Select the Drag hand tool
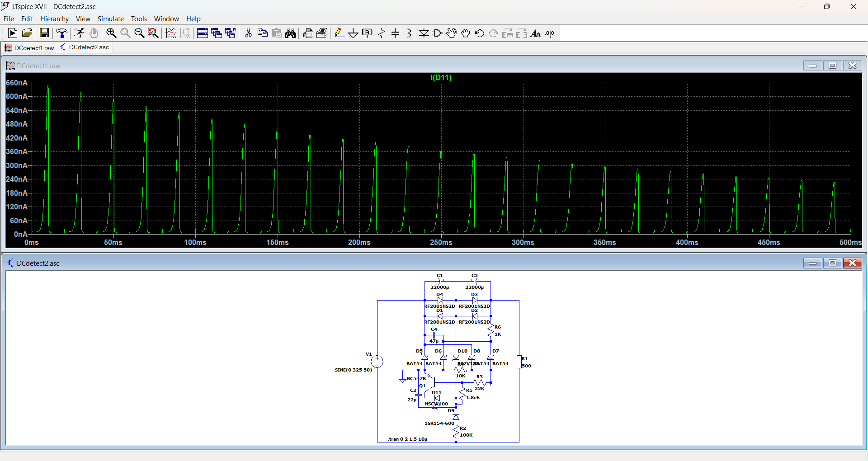The height and width of the screenshot is (461, 868). [x=466, y=33]
